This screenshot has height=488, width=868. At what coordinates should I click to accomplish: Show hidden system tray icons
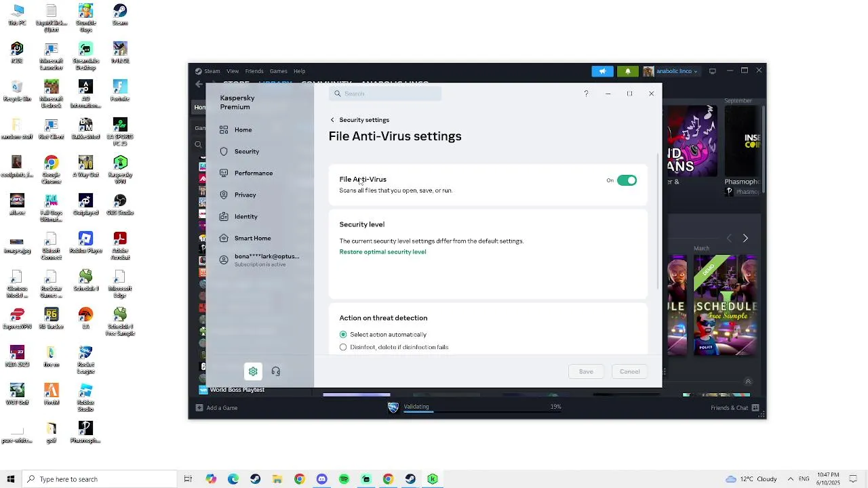(790, 479)
